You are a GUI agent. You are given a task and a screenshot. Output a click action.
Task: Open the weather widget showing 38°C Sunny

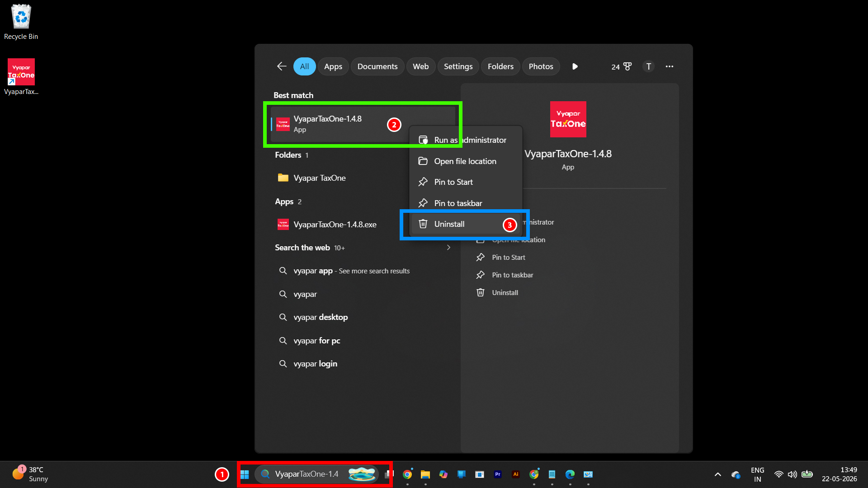click(30, 474)
